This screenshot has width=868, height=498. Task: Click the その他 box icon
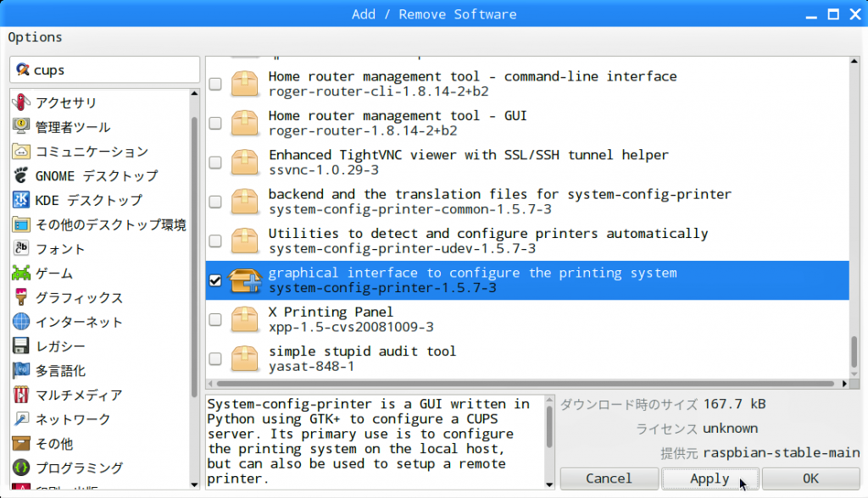(21, 443)
